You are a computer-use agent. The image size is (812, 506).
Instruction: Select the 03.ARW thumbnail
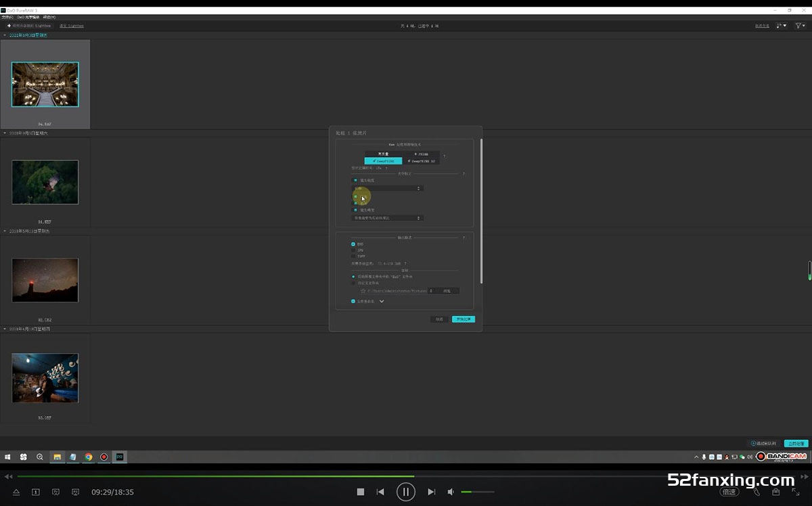pyautogui.click(x=45, y=377)
